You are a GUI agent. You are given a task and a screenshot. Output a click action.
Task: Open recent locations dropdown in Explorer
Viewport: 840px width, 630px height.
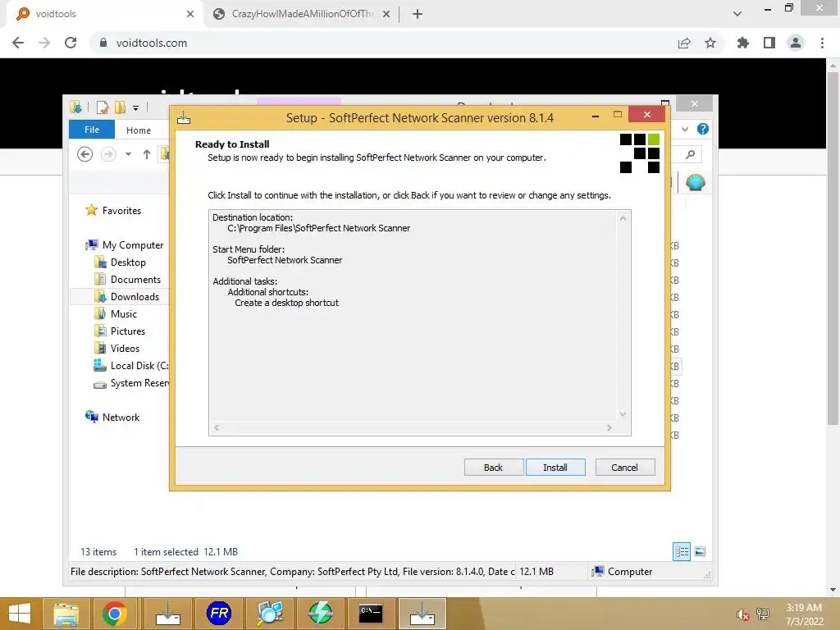(x=128, y=154)
